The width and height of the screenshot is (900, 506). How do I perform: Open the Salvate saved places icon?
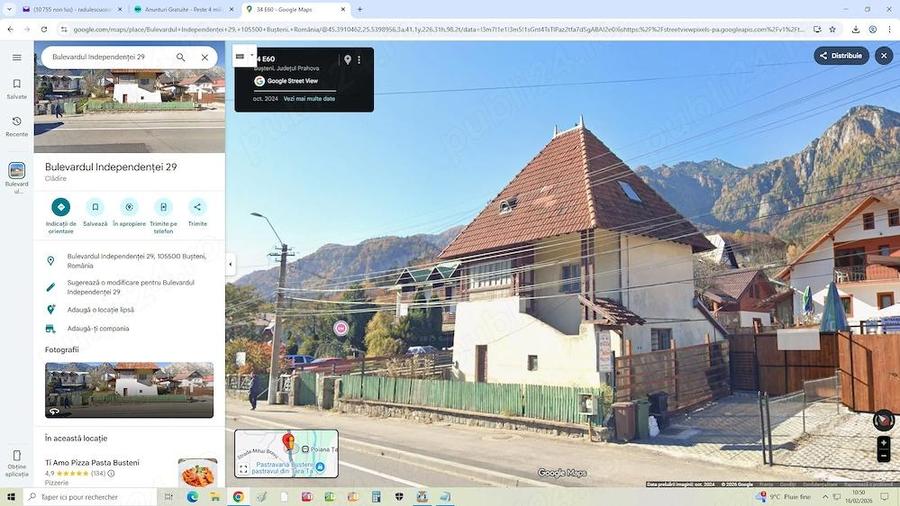(x=17, y=88)
